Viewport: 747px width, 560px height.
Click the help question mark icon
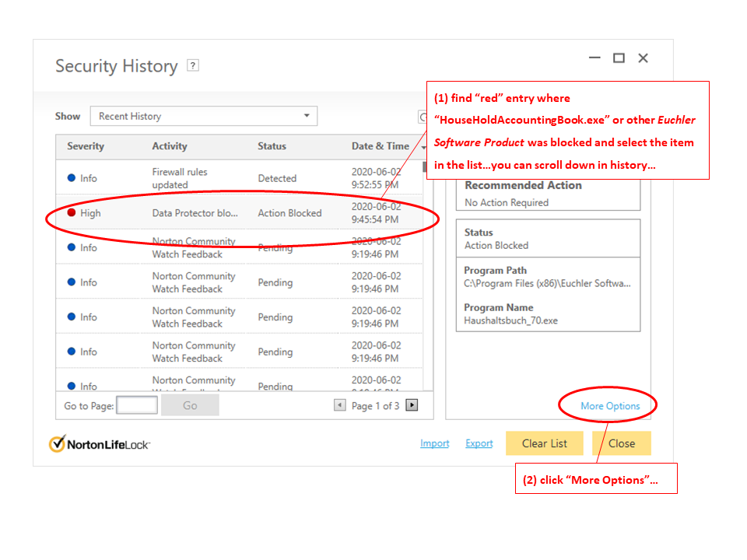(x=194, y=66)
